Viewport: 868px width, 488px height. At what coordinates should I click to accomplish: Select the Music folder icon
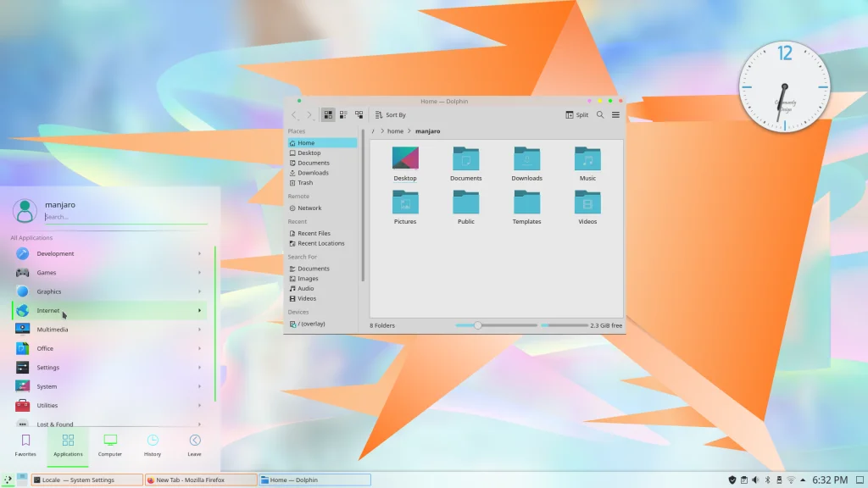click(587, 164)
